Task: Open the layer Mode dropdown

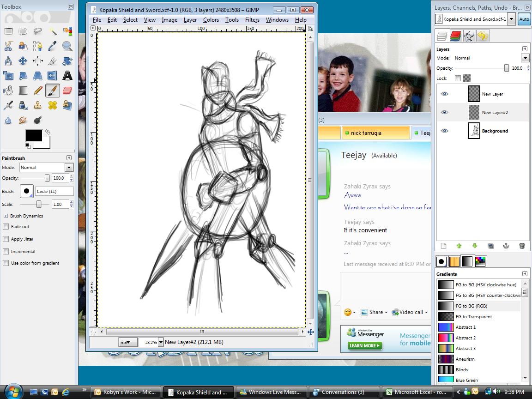Action: (525, 58)
